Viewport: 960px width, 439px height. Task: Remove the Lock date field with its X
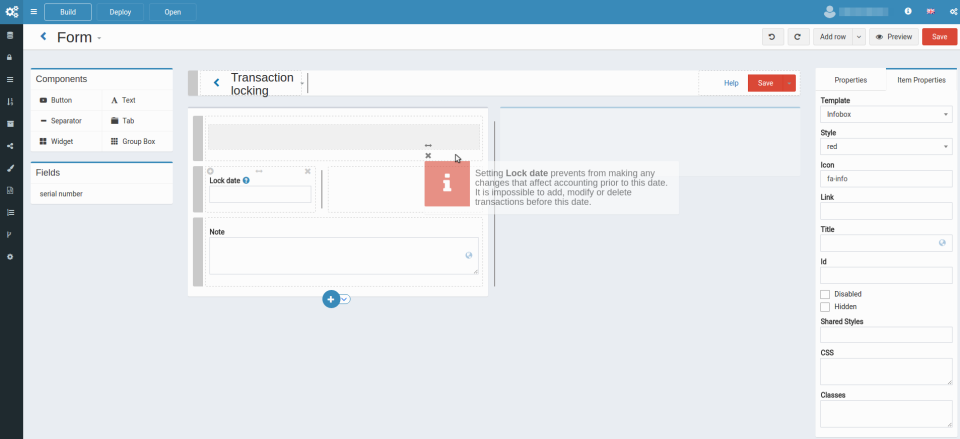pos(307,171)
